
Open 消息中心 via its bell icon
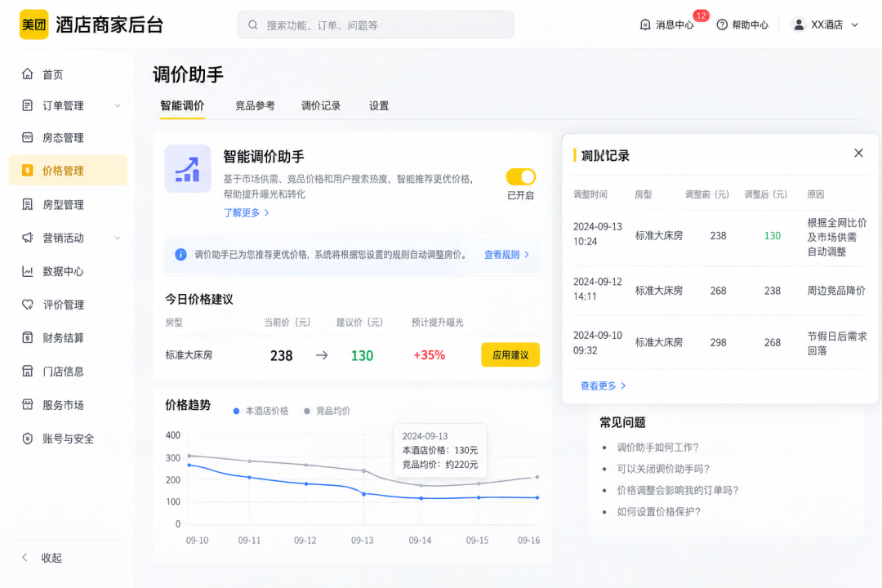[645, 24]
